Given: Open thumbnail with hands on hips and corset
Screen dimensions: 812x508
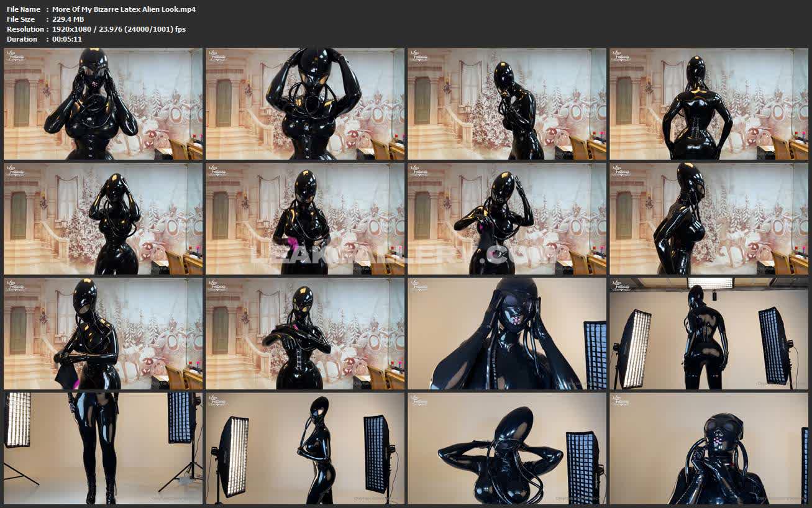Looking at the screenshot, I should pyautogui.click(x=708, y=104).
